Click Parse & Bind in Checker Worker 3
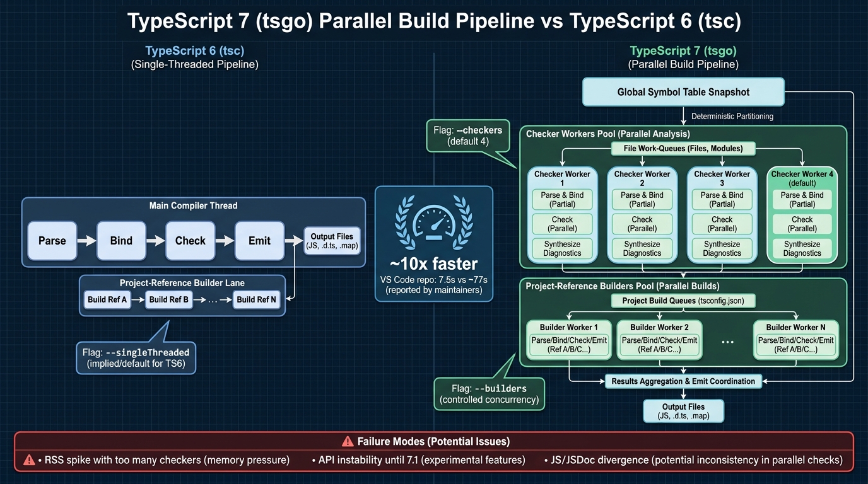Screen dimensions: 868x484 pyautogui.click(x=722, y=199)
